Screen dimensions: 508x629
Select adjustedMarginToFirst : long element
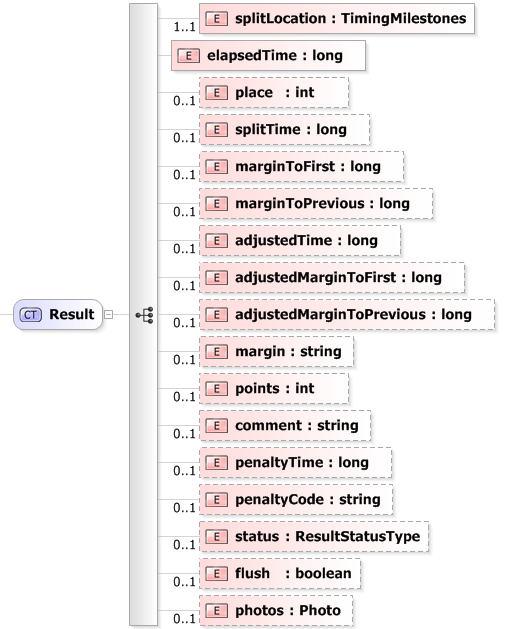[332, 278]
